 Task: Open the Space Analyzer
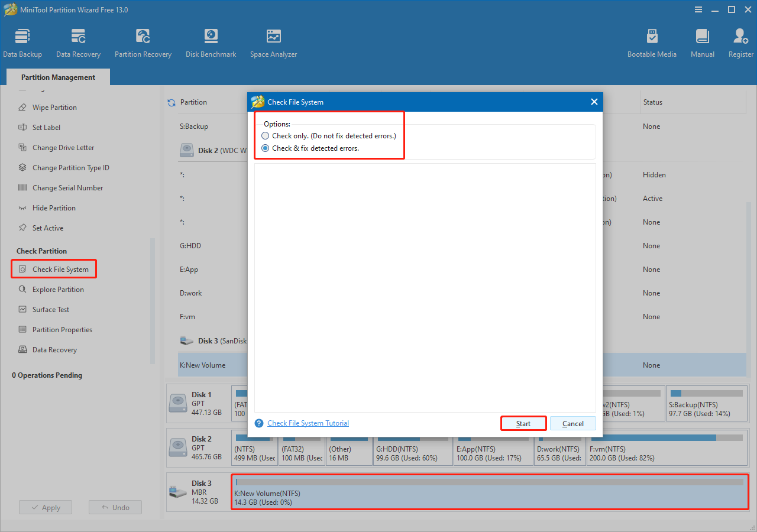tap(273, 41)
